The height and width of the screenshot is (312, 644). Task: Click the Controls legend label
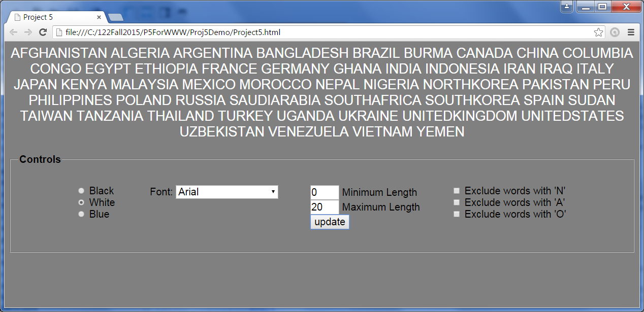(x=40, y=159)
